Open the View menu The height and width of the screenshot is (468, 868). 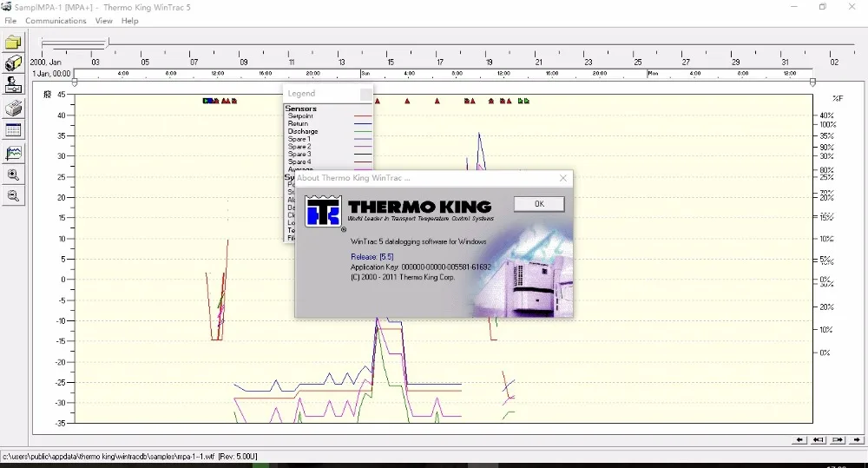pyautogui.click(x=103, y=21)
